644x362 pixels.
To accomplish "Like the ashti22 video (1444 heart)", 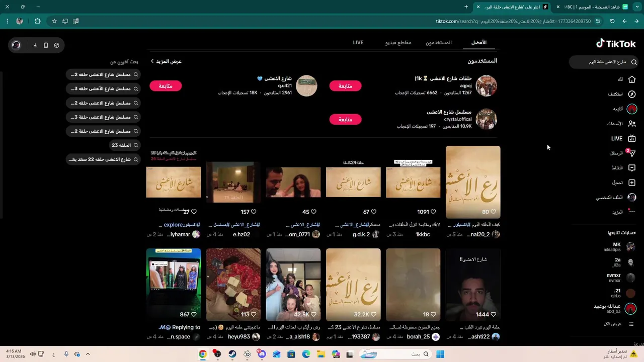I will coord(493,314).
